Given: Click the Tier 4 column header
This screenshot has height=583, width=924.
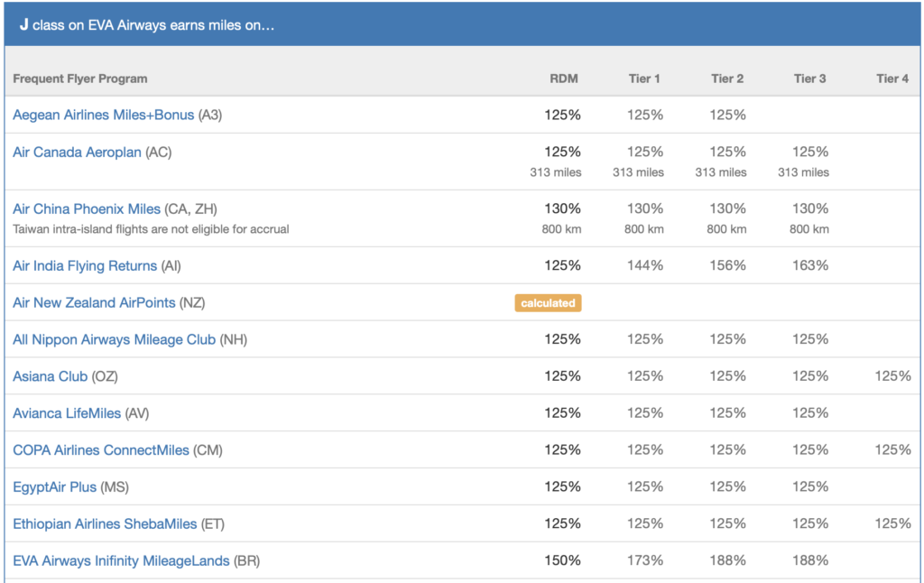Looking at the screenshot, I should [x=892, y=79].
